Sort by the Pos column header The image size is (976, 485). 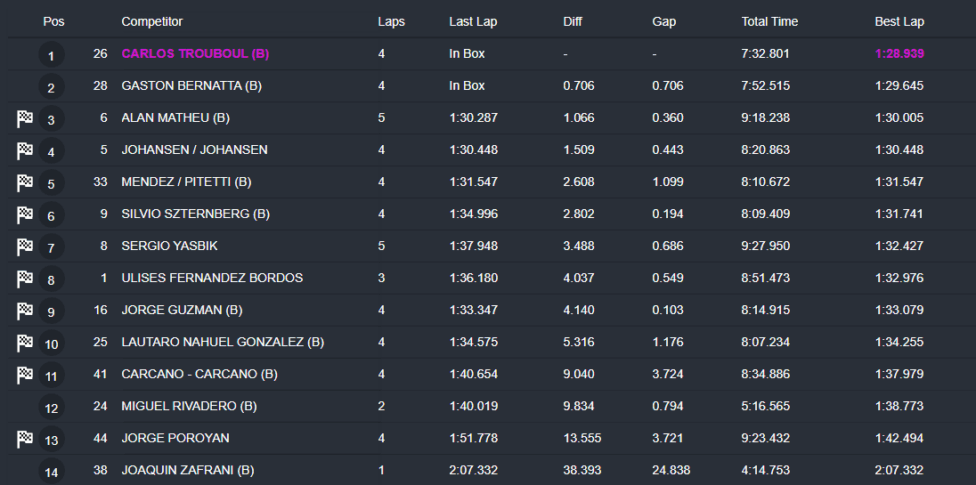pyautogui.click(x=53, y=21)
